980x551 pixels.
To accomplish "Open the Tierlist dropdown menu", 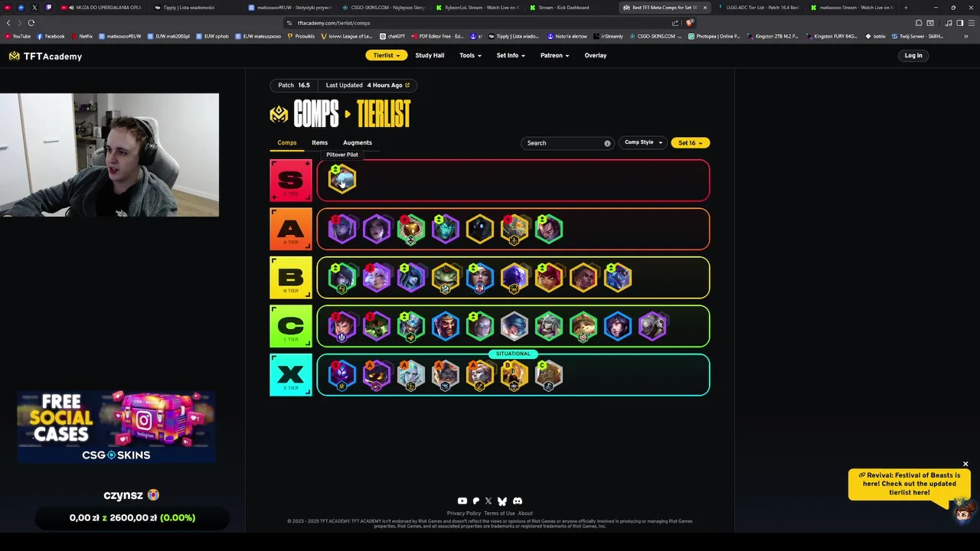I will pyautogui.click(x=387, y=55).
